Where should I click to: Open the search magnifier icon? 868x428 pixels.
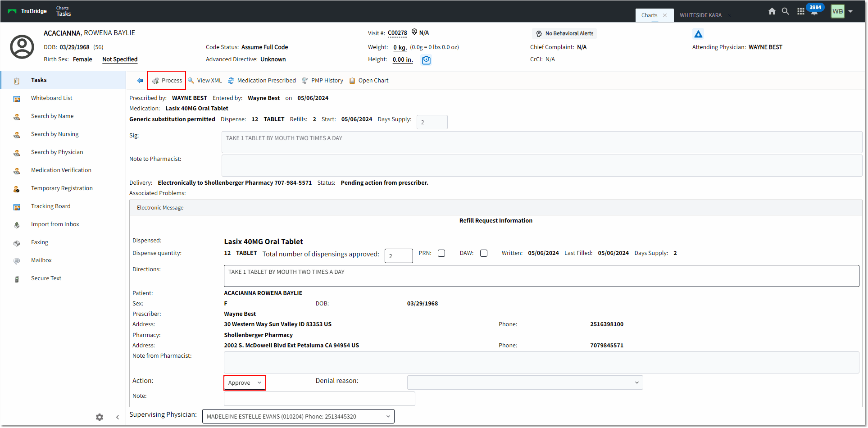click(785, 11)
